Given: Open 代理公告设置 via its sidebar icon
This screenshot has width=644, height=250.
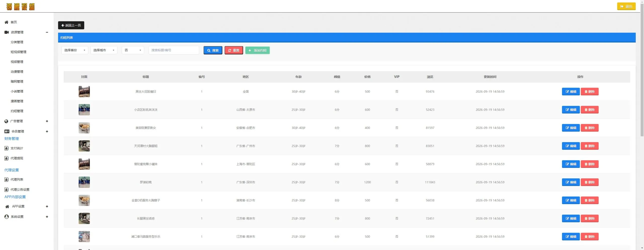Looking at the screenshot, I should tap(7, 190).
